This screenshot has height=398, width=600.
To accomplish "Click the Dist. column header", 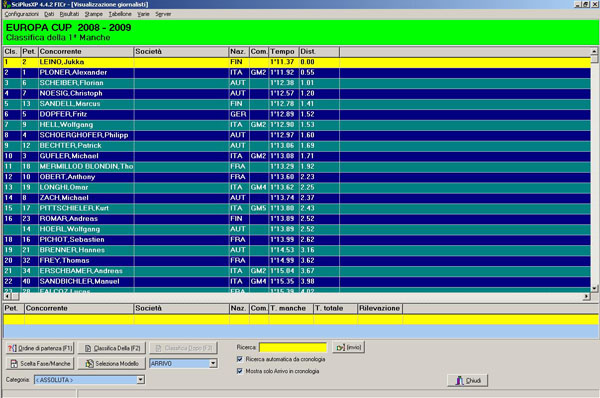I will pos(319,52).
